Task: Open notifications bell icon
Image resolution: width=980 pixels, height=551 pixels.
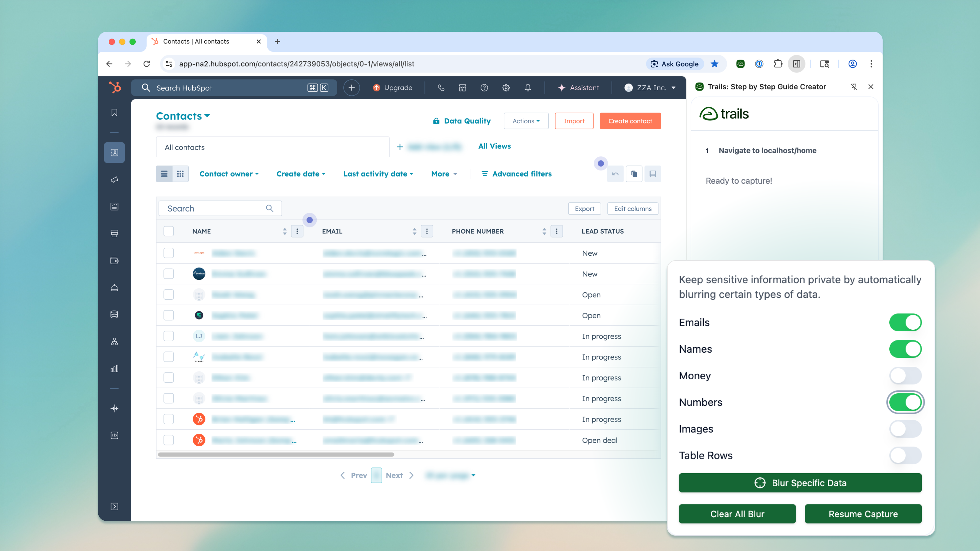Action: (528, 88)
